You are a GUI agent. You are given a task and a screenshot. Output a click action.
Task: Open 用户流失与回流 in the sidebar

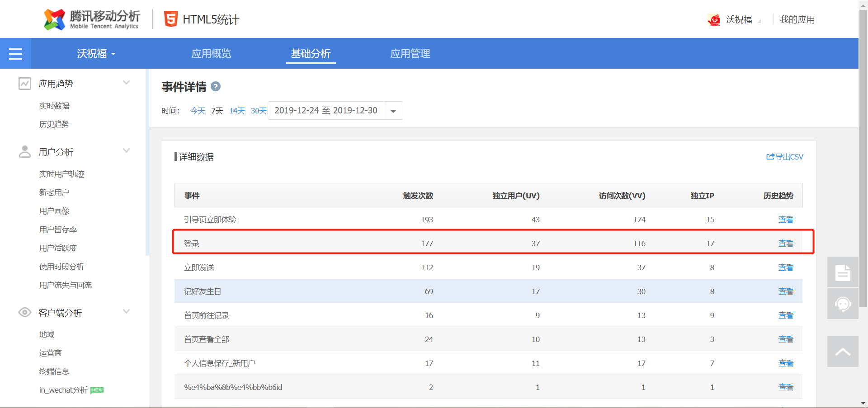66,285
